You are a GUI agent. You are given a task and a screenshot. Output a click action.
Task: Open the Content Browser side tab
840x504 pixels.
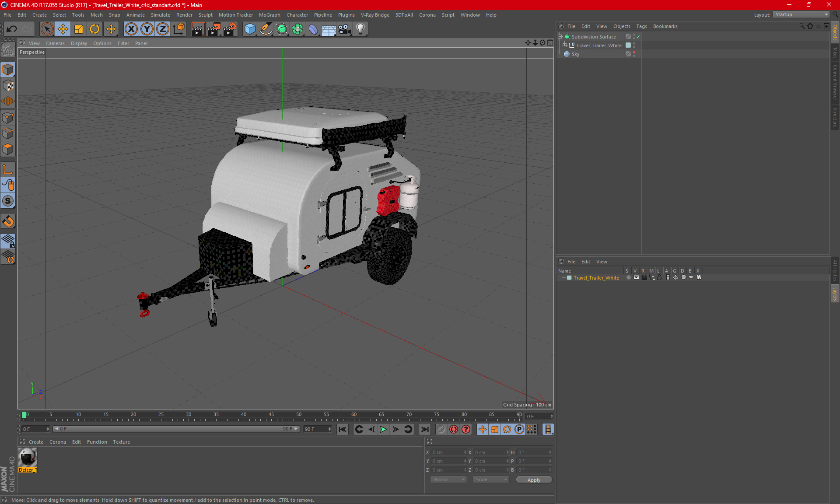[835, 82]
